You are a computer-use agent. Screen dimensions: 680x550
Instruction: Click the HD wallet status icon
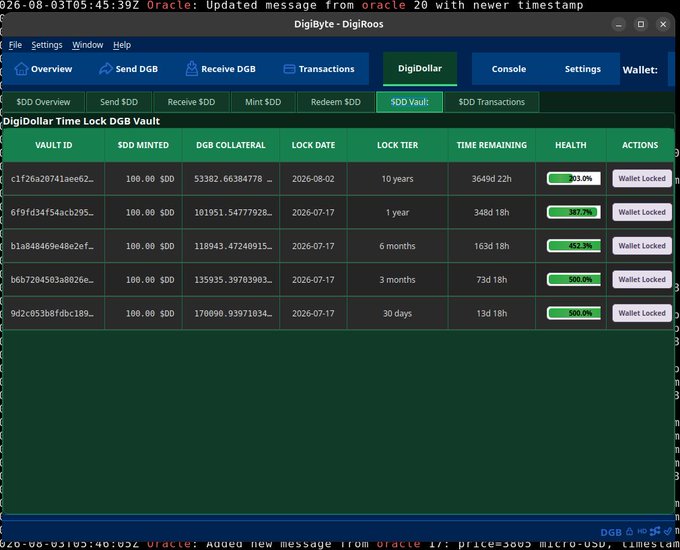[x=642, y=531]
